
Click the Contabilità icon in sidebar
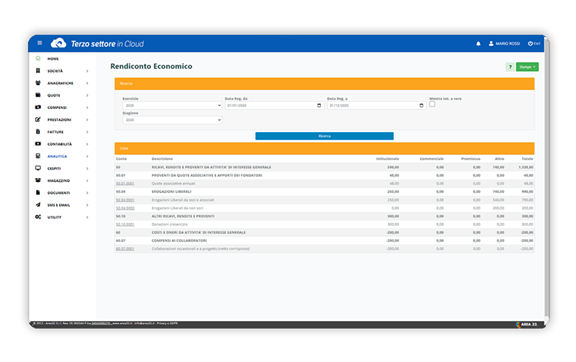pos(38,144)
